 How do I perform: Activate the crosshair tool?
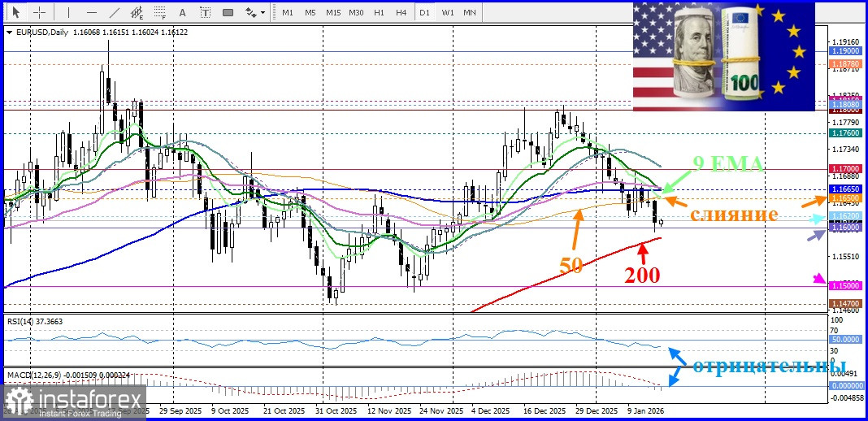pyautogui.click(x=40, y=11)
